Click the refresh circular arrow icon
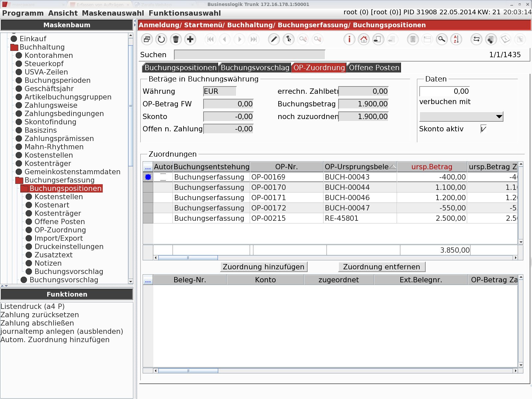532x399 pixels. pyautogui.click(x=161, y=40)
